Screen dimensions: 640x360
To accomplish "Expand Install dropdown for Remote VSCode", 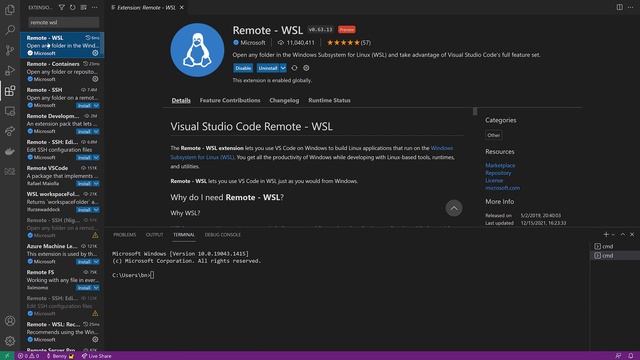I will (96, 184).
